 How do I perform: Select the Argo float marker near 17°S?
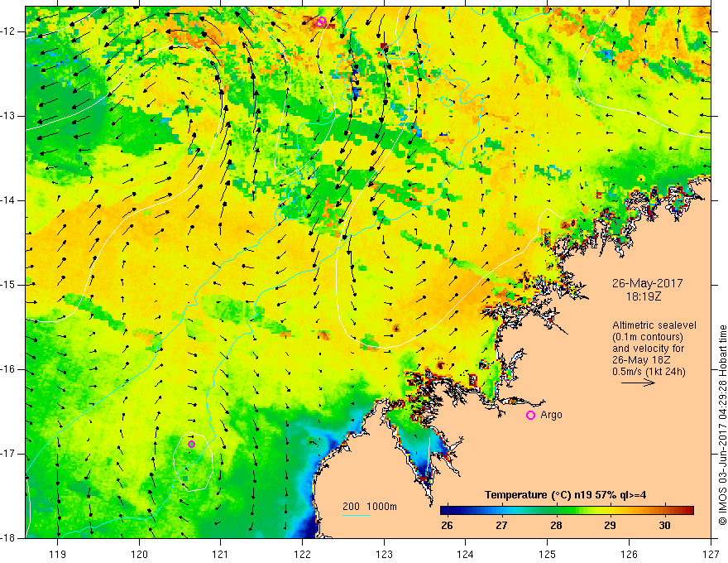191,444
